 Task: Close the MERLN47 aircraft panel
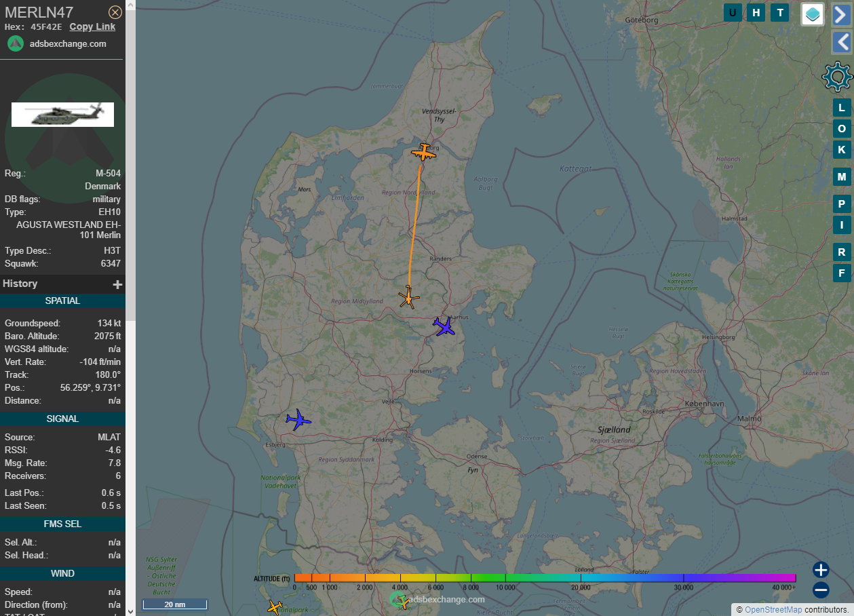click(x=115, y=12)
